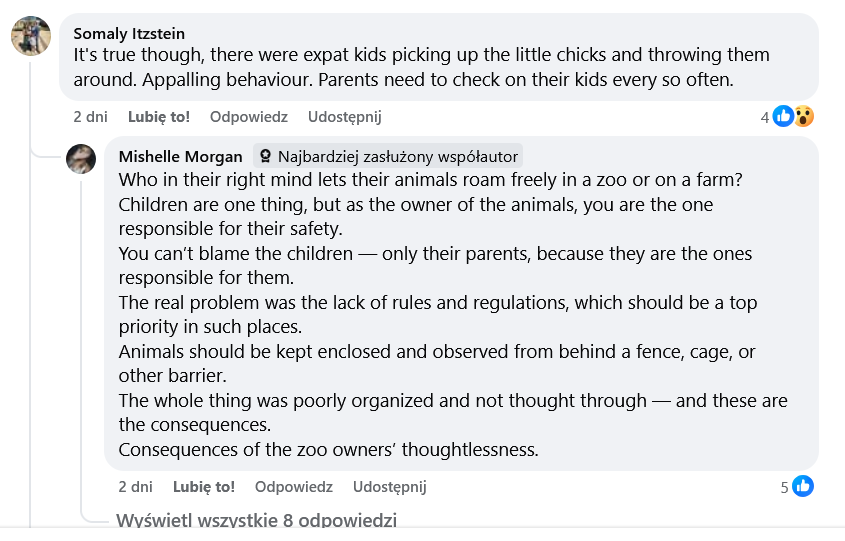Toggle "Lubię to!" on Somaly's comment
Viewport: 845px width, 541px height.
click(x=159, y=117)
